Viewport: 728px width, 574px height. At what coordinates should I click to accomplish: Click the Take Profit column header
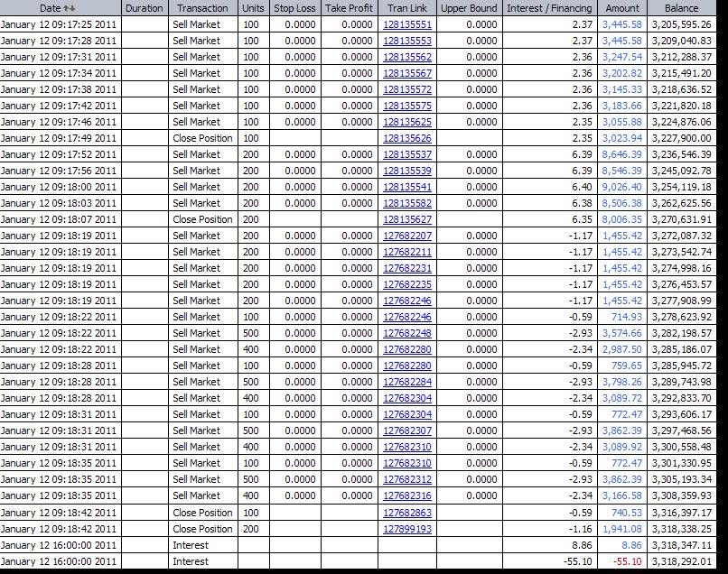point(350,8)
